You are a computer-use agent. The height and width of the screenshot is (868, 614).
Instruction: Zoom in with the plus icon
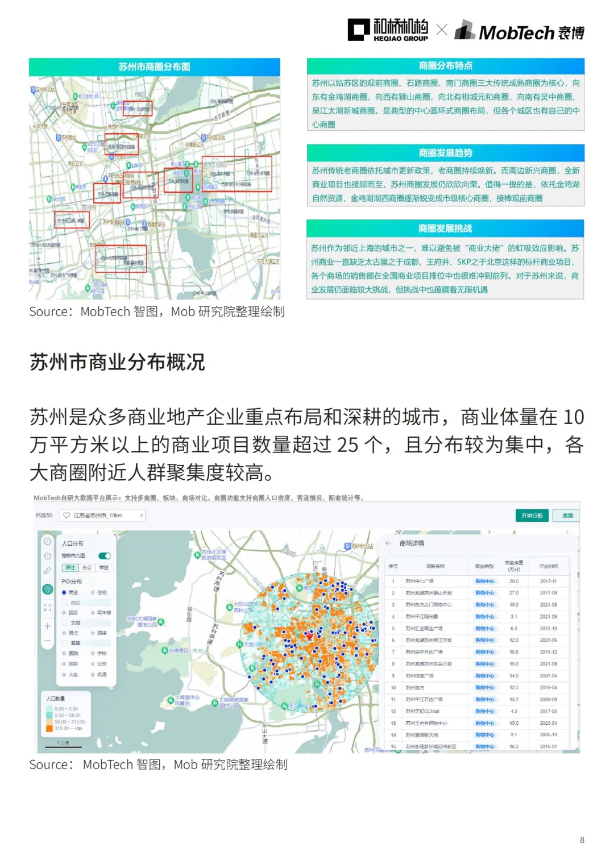click(x=48, y=626)
